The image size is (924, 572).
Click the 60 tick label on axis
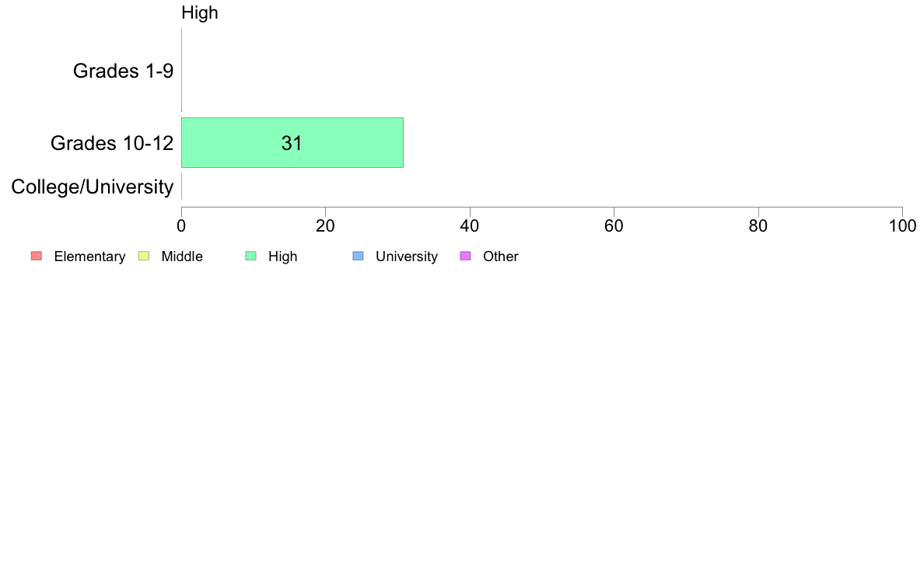[614, 226]
